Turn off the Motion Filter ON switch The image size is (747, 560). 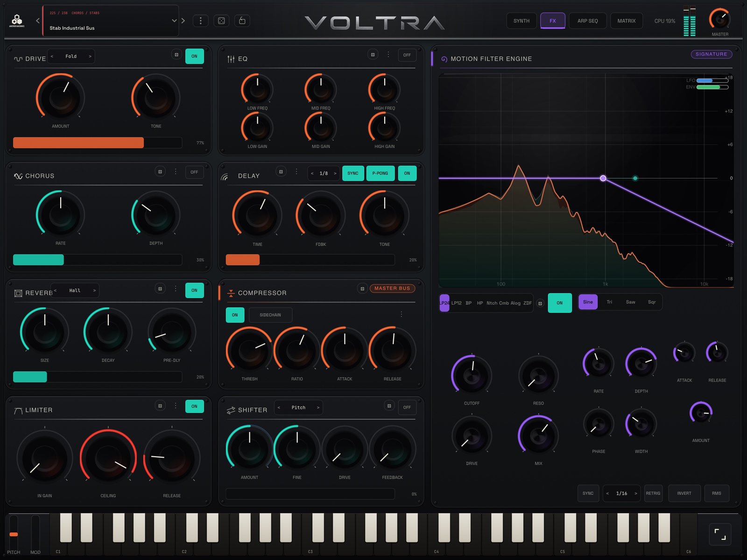pos(559,303)
